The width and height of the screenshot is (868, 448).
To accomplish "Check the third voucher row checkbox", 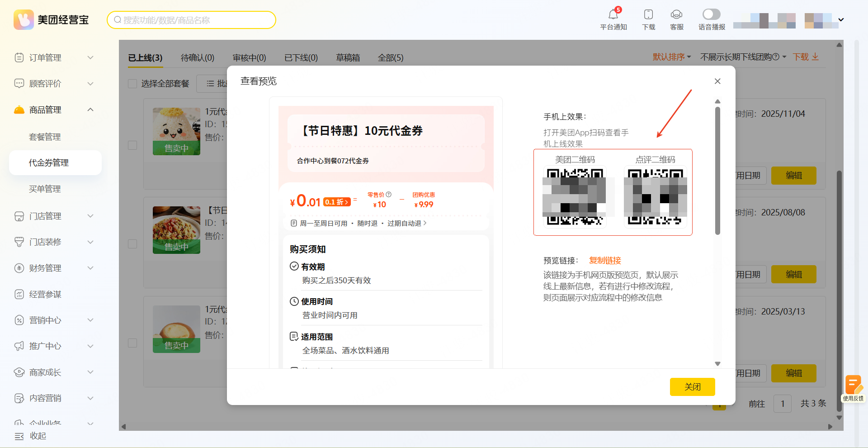I will [132, 343].
